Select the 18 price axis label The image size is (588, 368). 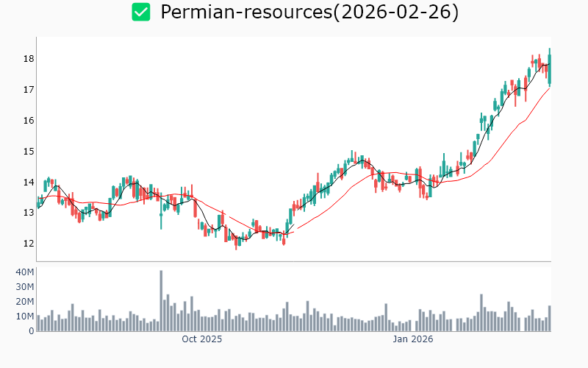(x=27, y=59)
